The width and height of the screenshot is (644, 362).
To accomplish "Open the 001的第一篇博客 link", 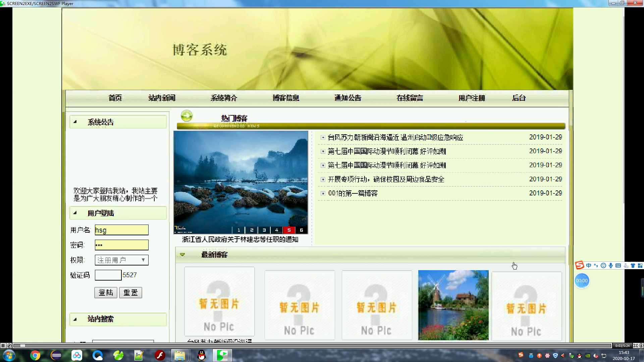I will (x=353, y=193).
